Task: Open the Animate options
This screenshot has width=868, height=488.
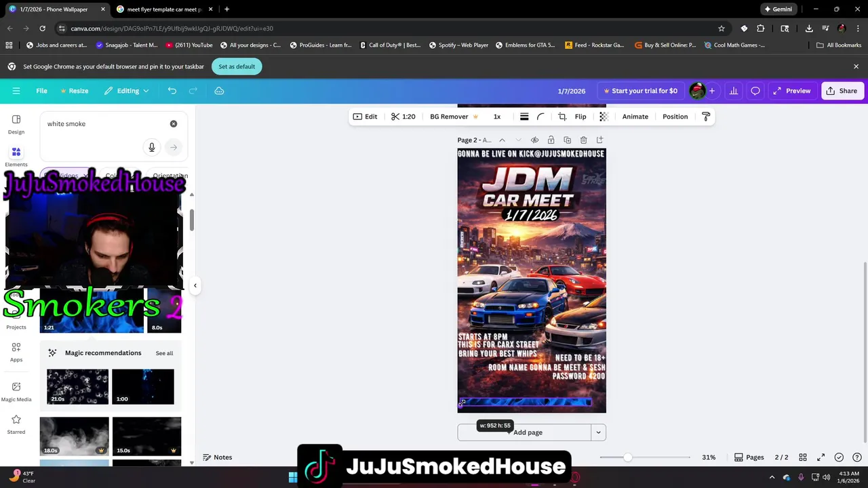Action: pos(635,117)
